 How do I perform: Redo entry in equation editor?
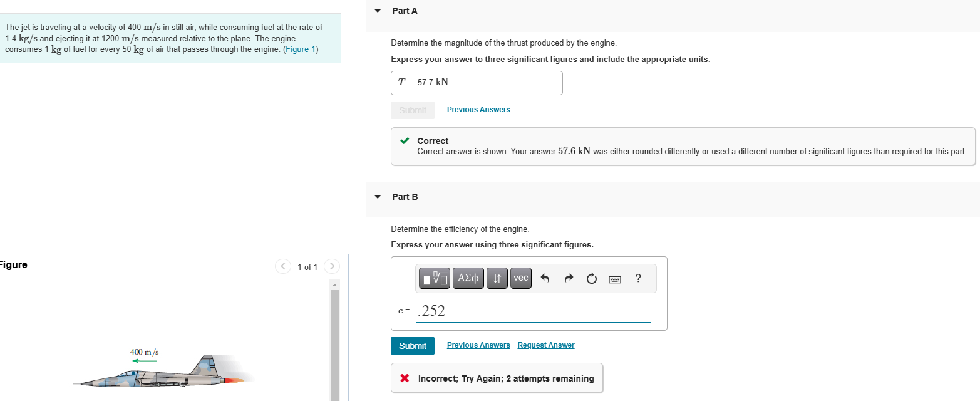pyautogui.click(x=569, y=279)
